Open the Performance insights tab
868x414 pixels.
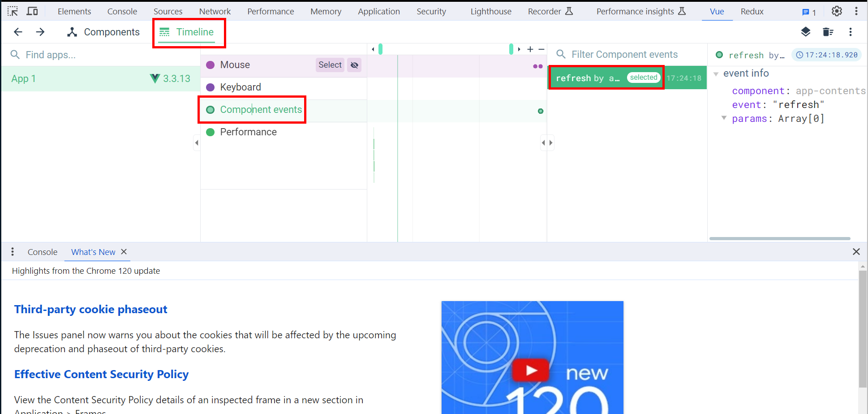[x=641, y=11]
